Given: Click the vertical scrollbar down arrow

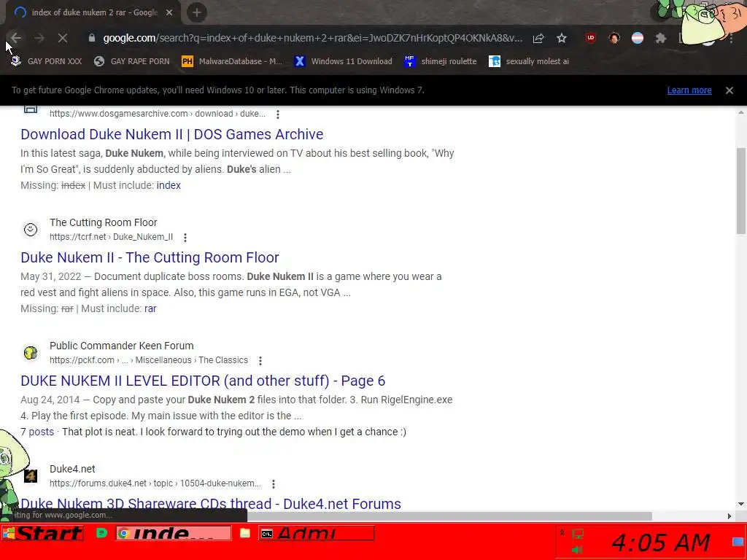Looking at the screenshot, I should (741, 505).
